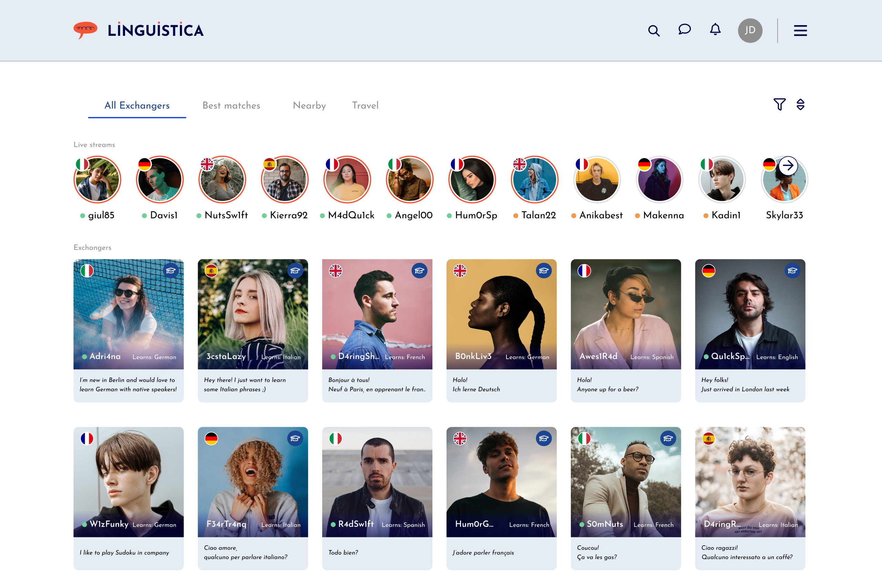Open giul85's live stream avatar
This screenshot has width=882, height=588.
tap(97, 179)
